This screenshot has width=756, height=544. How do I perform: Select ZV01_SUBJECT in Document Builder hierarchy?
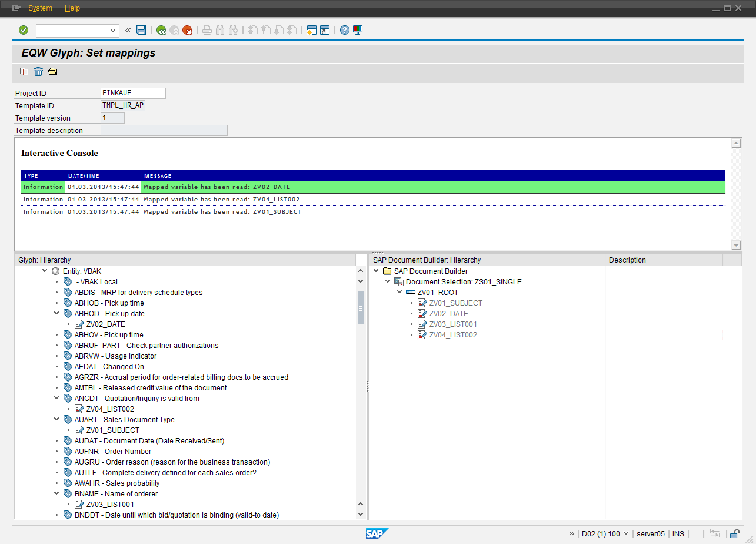tap(455, 303)
